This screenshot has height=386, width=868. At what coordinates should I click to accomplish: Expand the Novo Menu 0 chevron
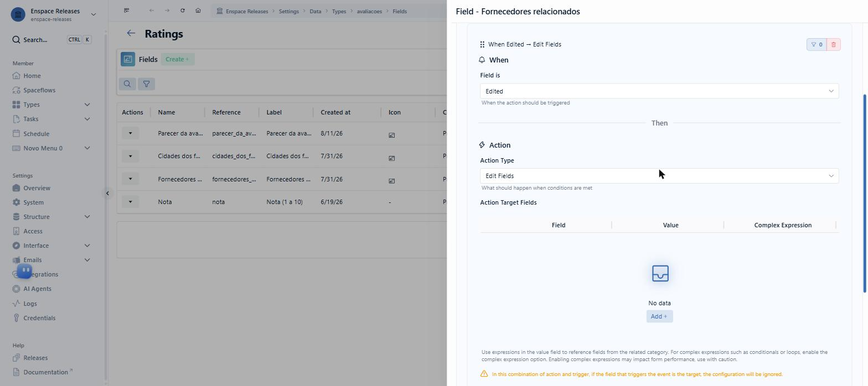click(x=87, y=148)
